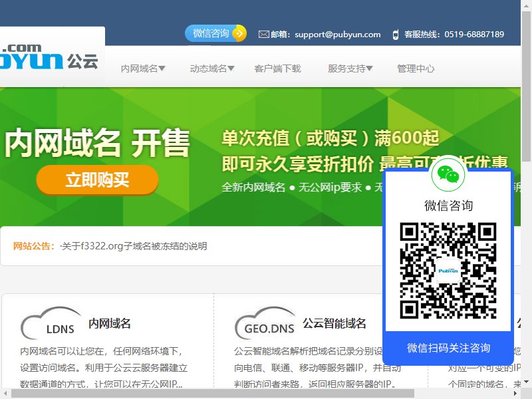Click the horizontal scrollbar right arrow
Viewport: 532px width, 399px height.
(x=515, y=394)
